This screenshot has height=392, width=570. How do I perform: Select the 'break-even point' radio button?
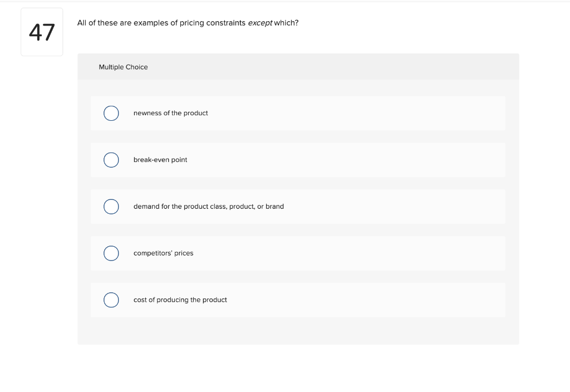pos(111,160)
